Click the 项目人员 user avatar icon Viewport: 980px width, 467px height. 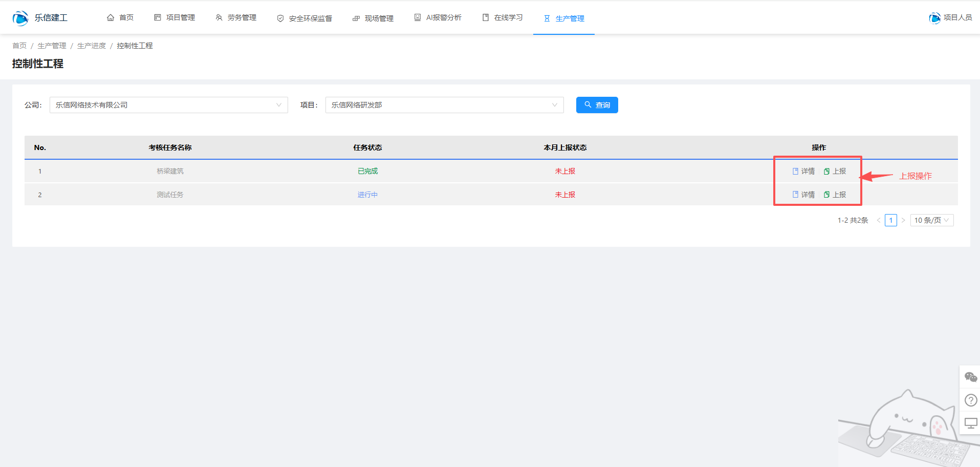coord(934,18)
